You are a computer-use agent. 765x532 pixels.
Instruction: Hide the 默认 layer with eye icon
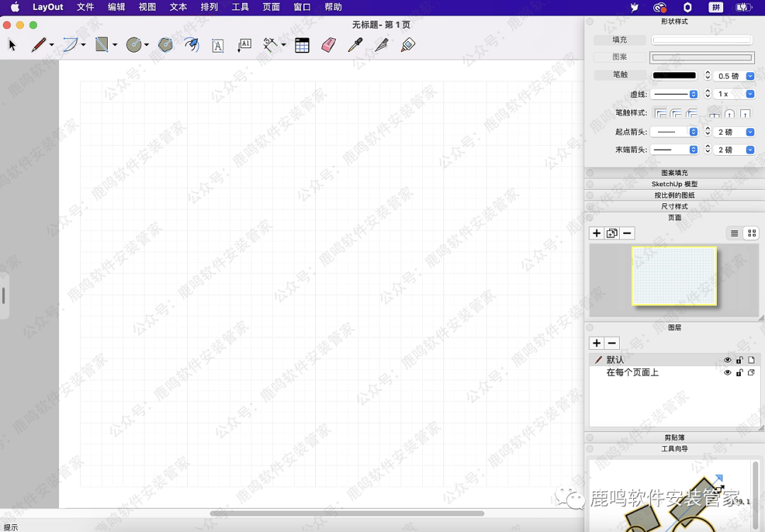tap(727, 360)
